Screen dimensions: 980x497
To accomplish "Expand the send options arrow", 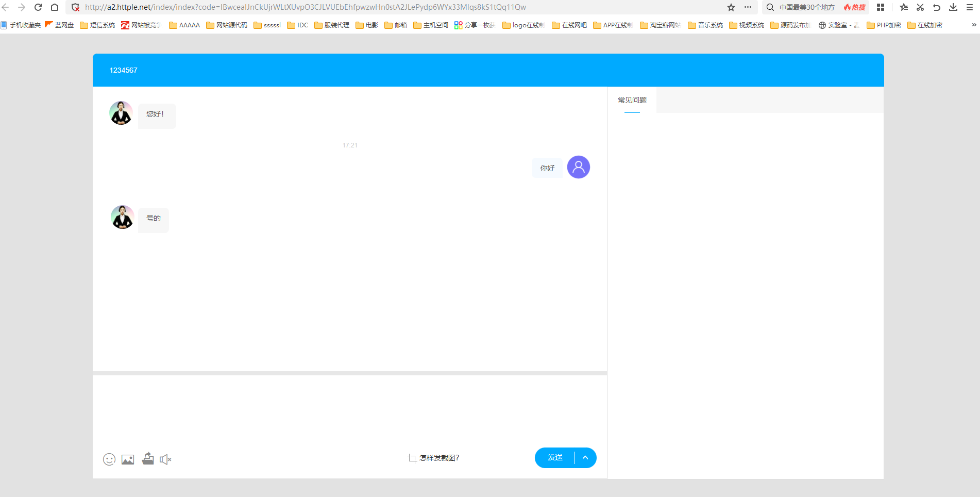I will pyautogui.click(x=585, y=458).
